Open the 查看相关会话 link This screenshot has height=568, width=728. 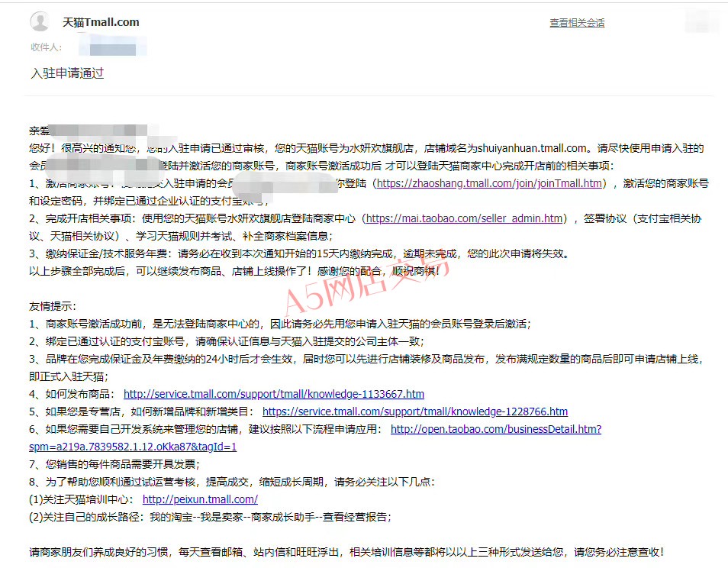click(x=577, y=23)
